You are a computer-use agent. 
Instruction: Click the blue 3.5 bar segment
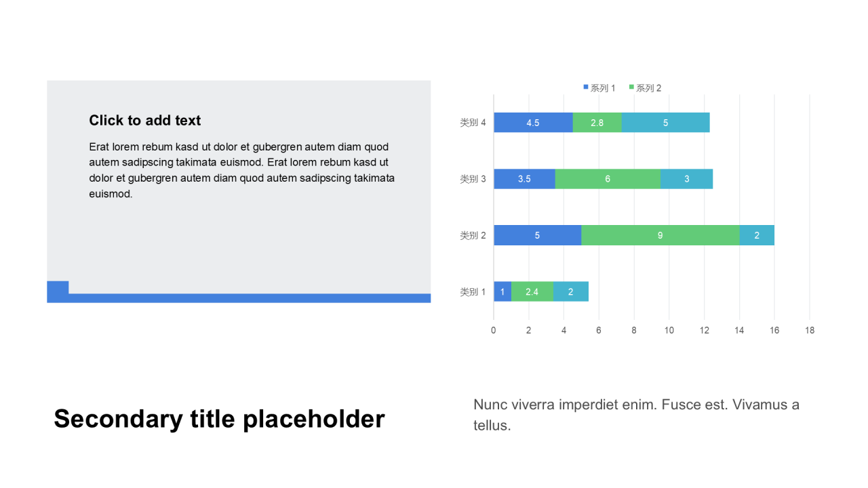[x=524, y=179]
